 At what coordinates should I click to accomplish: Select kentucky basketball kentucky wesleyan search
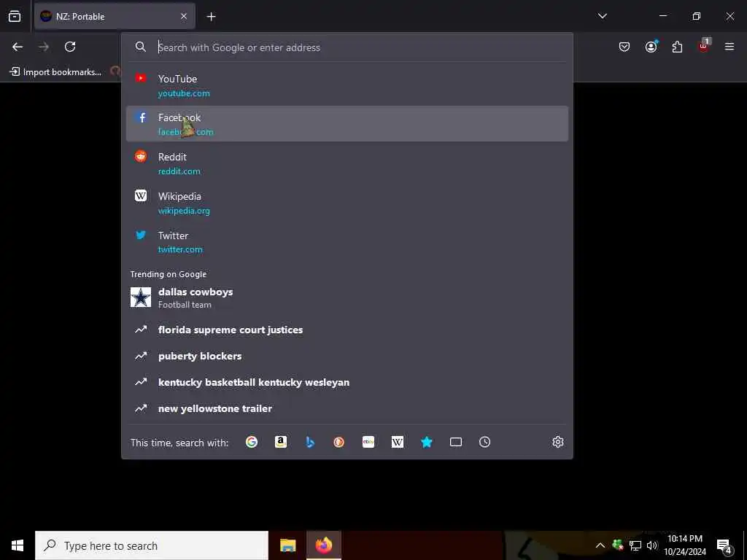tap(347, 382)
